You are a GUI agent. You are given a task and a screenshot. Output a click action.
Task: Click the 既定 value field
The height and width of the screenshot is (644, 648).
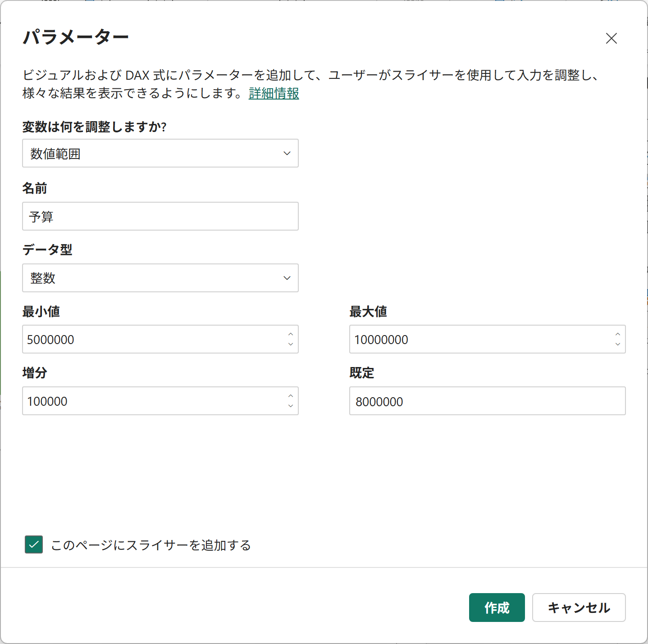pos(487,401)
